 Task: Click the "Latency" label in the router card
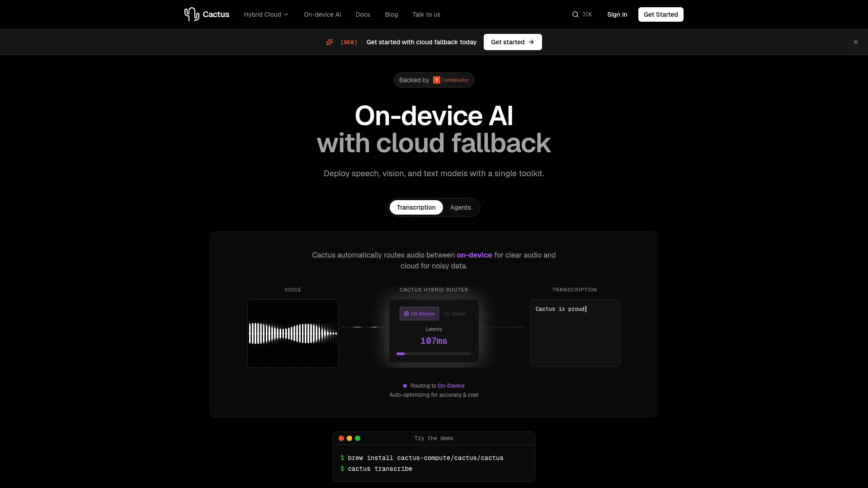(434, 329)
